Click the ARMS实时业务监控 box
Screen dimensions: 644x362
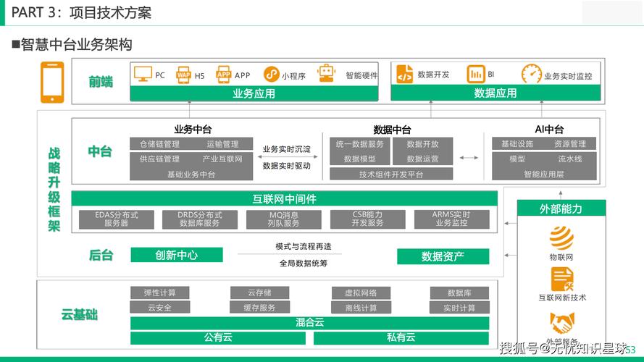(x=451, y=219)
